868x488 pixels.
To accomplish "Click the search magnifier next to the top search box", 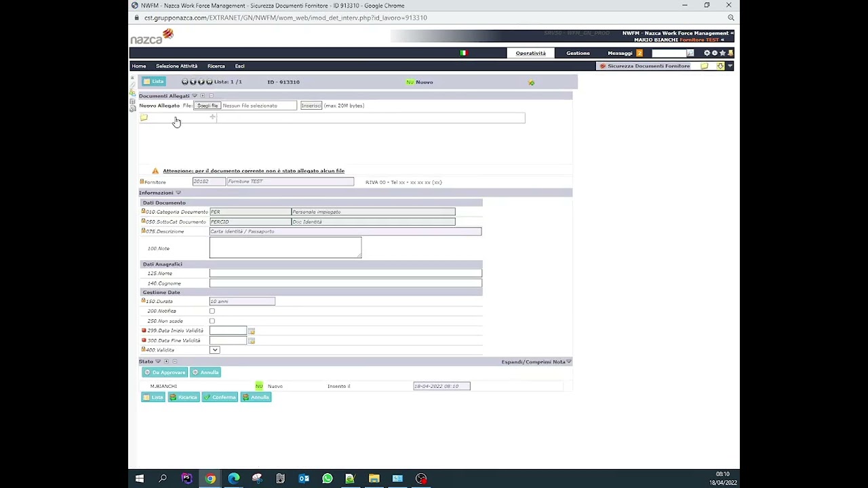I will click(x=690, y=53).
